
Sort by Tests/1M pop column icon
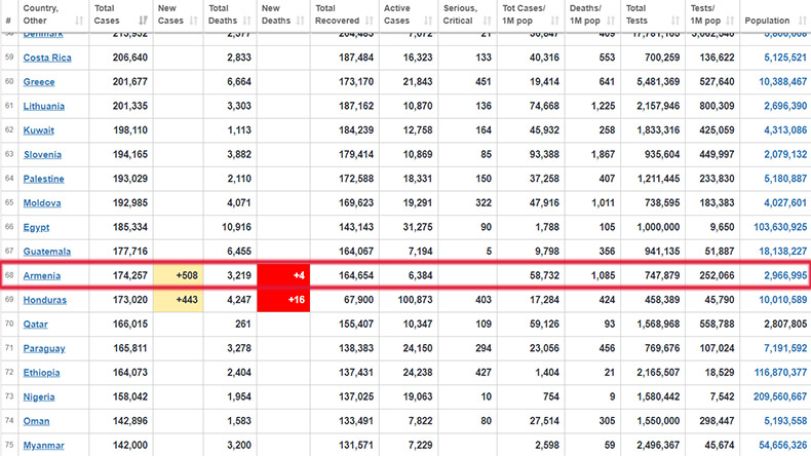730,21
